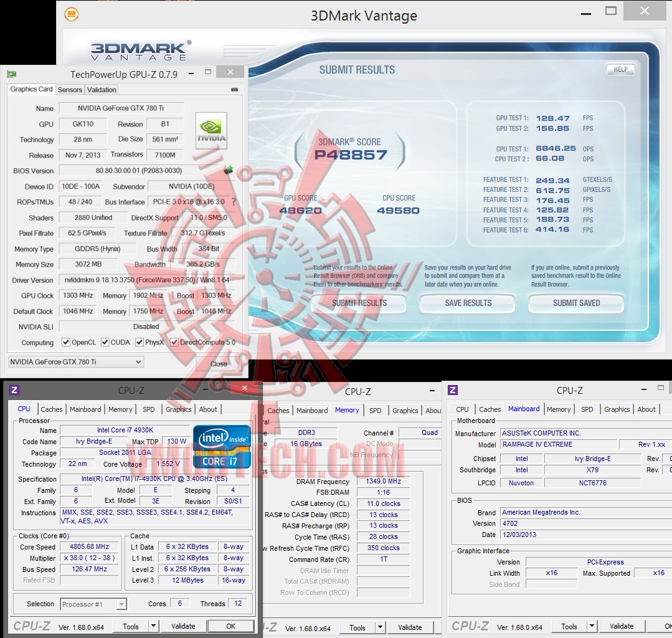Open the SPD tab in left CPU-Z
This screenshot has height=638, width=672.
tap(149, 409)
